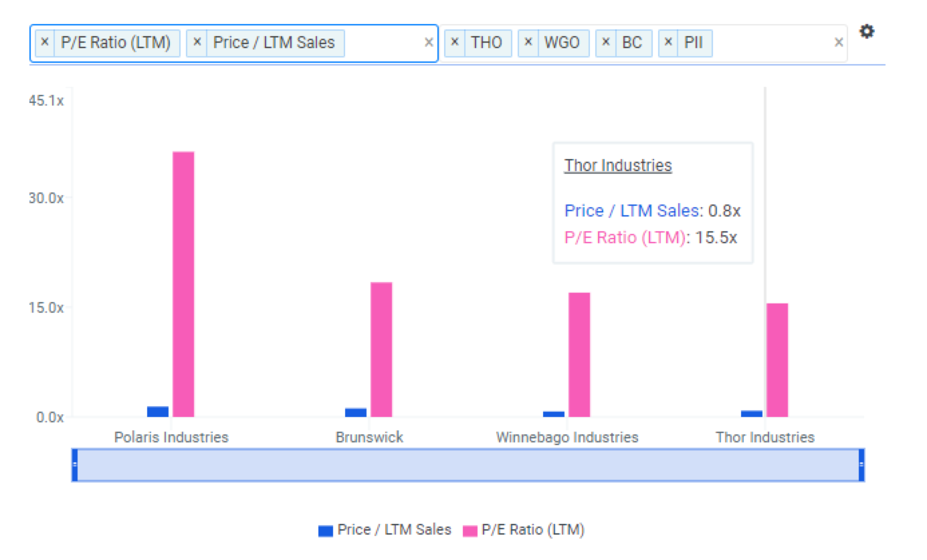Remove the P/E Ratio (LTM) metric tag
The image size is (927, 560).
tap(45, 43)
